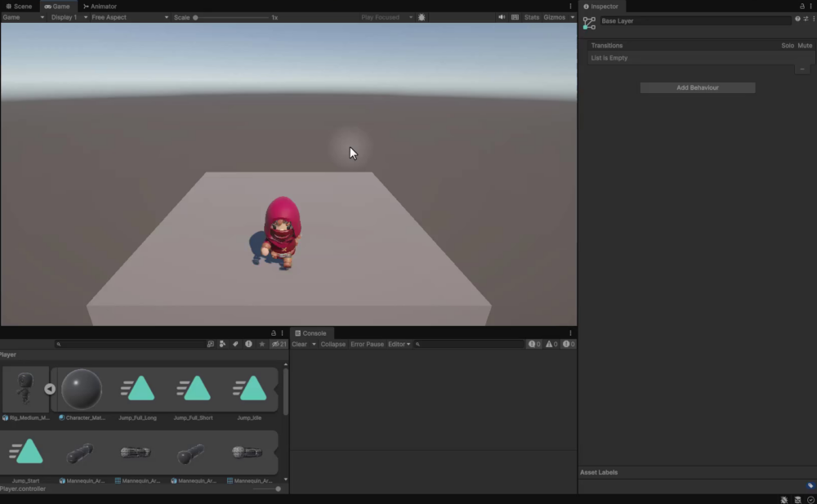Open the Gizmos dropdown arrow

point(572,17)
